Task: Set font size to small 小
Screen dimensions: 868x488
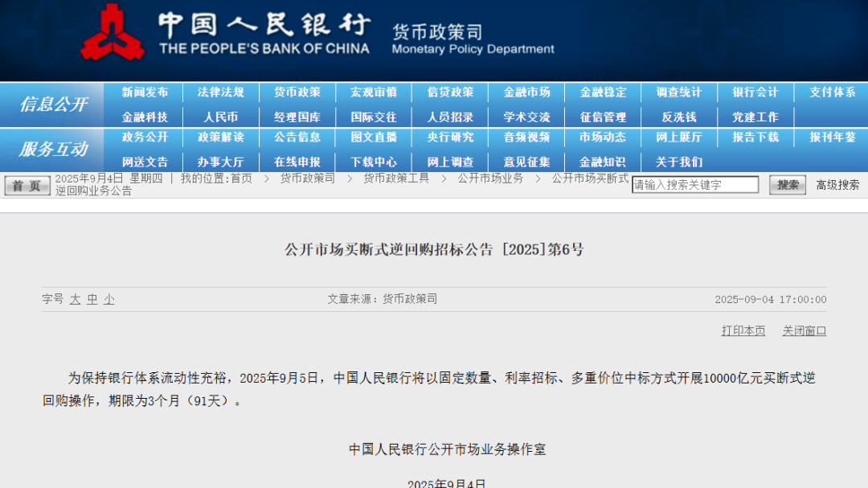Action: [109, 299]
